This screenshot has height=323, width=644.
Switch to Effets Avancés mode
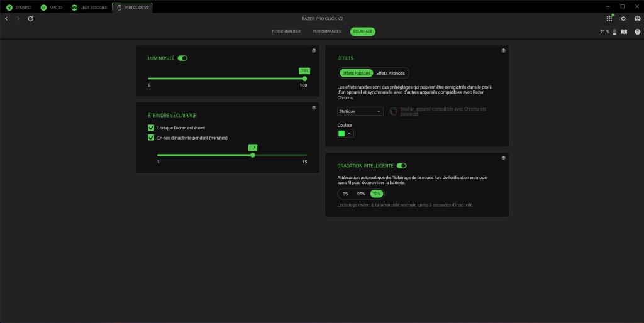pos(391,73)
